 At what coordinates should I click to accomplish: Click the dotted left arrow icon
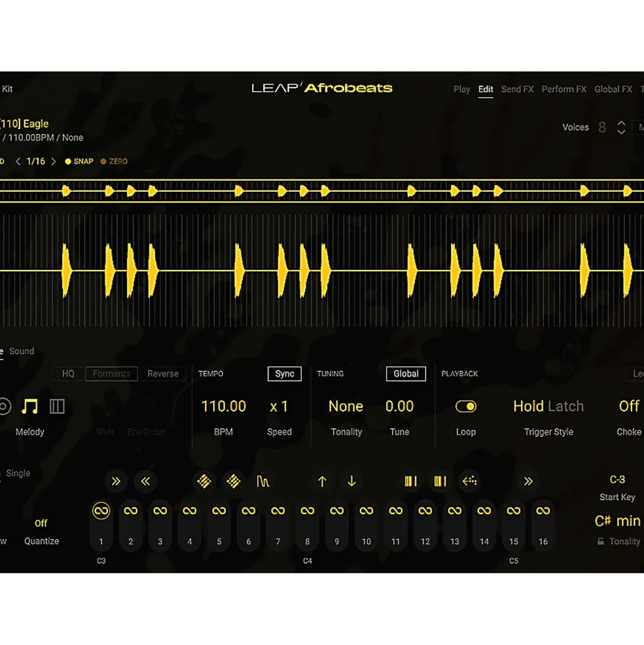click(x=469, y=481)
